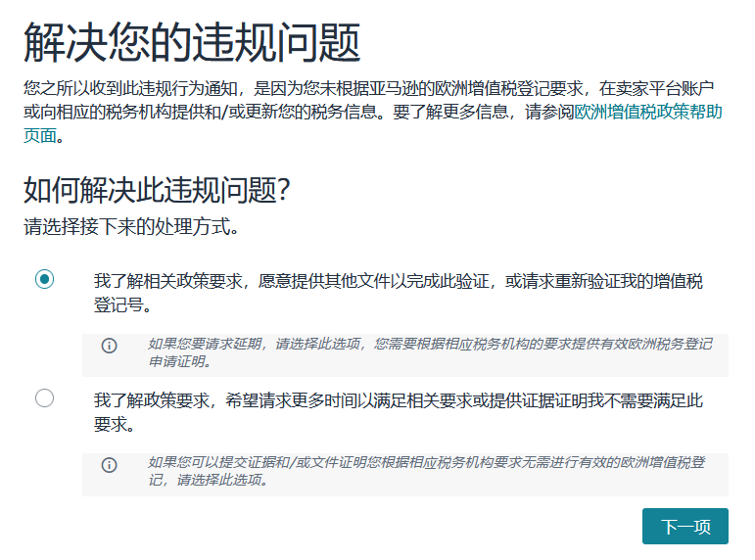
Task: Click the info icon beside the extension request hint
Action: (x=110, y=346)
